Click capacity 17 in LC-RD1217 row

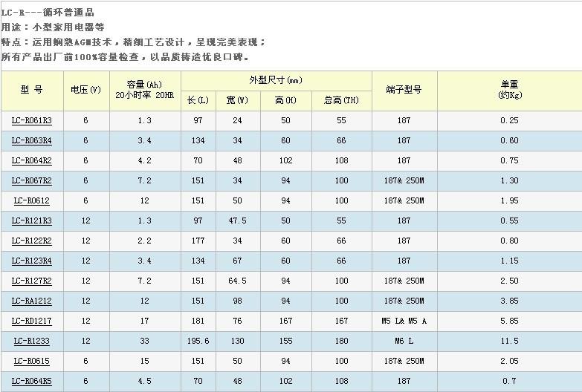click(144, 321)
